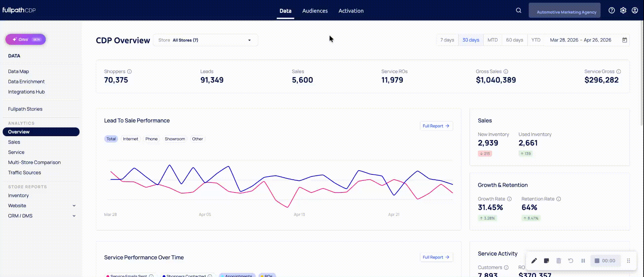
Task: Select the YTD range tab
Action: pos(536,40)
